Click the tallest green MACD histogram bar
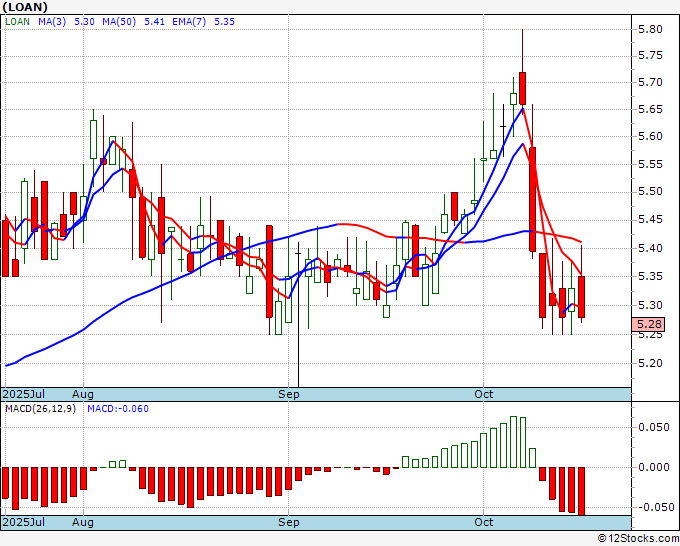The image size is (680, 546). 513,442
